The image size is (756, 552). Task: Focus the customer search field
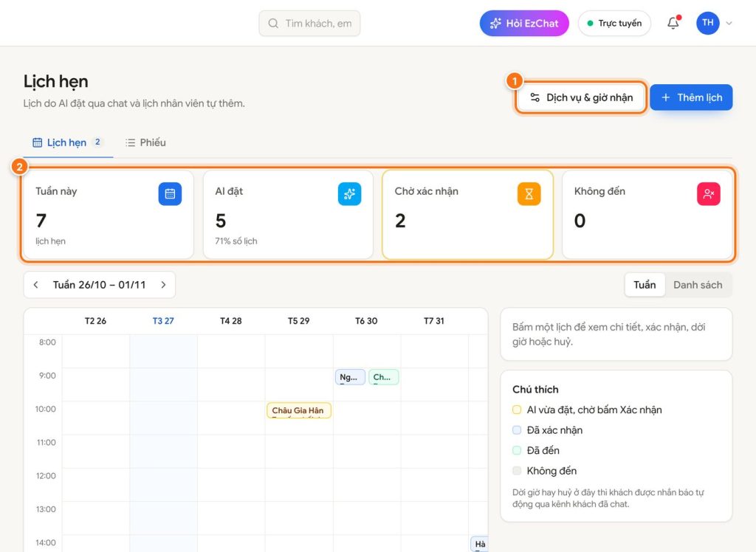pos(309,23)
